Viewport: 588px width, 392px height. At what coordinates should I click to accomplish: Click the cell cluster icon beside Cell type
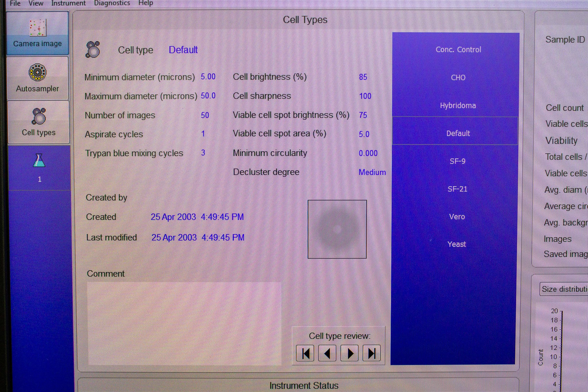tap(93, 49)
